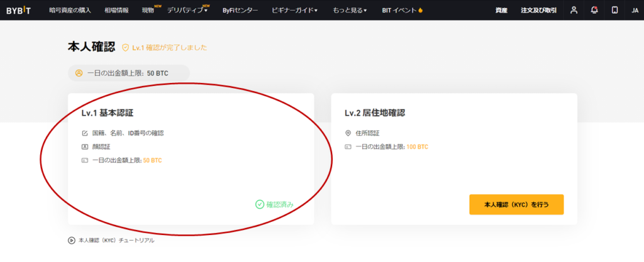Click the card icon beside 50 BTC limit in Lv.1 card
644x262 pixels.
click(x=85, y=160)
